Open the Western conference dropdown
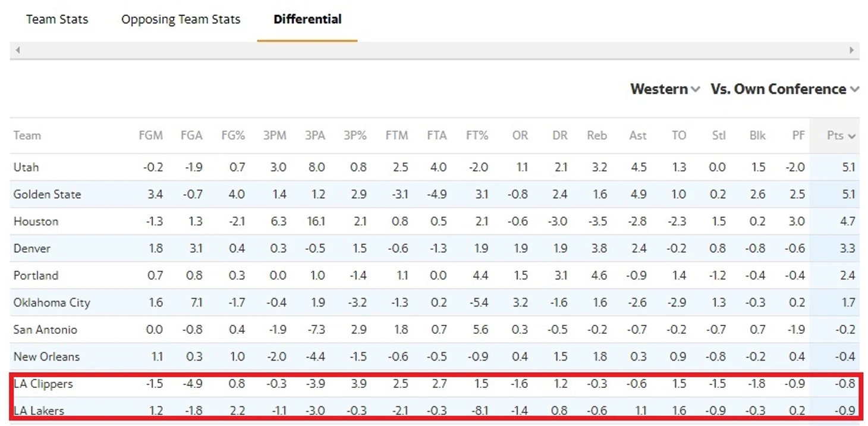 click(x=665, y=89)
